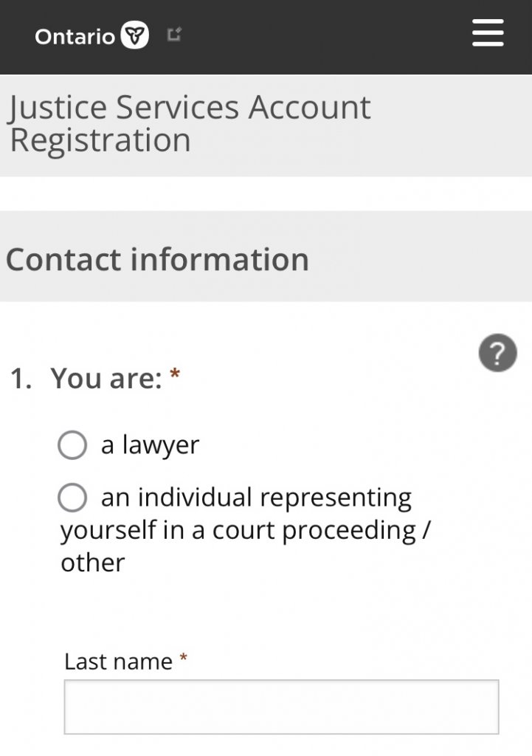Select the "a lawyer" radio button
The image size is (532, 756).
click(x=72, y=445)
